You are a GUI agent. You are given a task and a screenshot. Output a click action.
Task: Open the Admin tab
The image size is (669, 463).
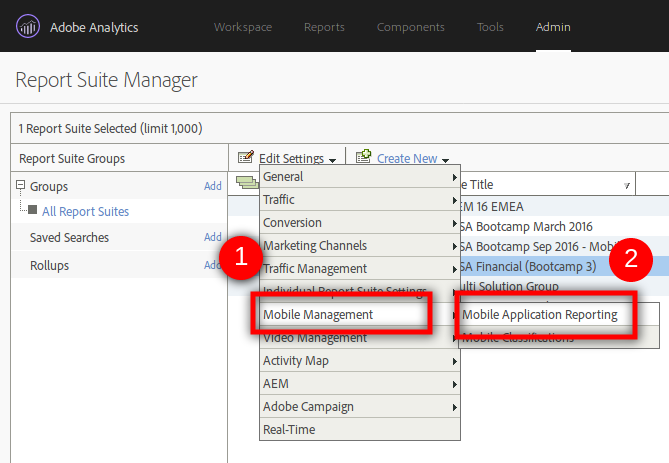click(x=553, y=27)
